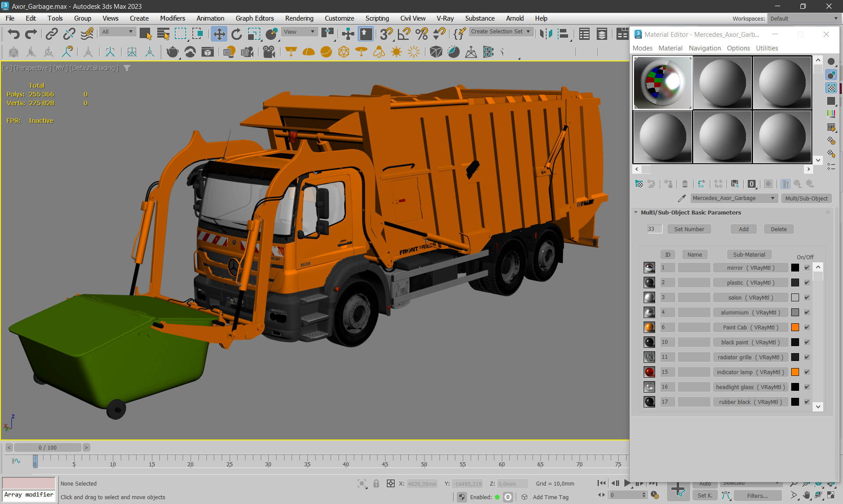This screenshot has width=843, height=504.
Task: Open Utilities menu in Material Editor
Action: [767, 48]
